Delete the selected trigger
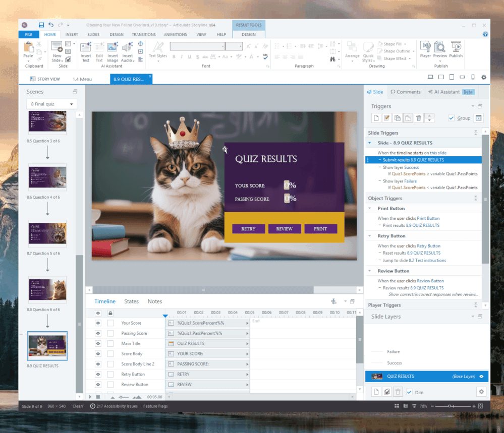 [x=420, y=118]
